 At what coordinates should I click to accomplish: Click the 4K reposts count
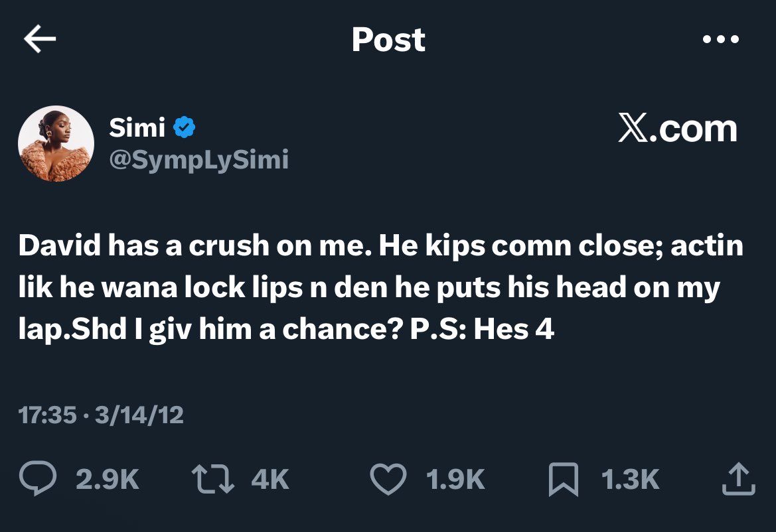point(270,479)
